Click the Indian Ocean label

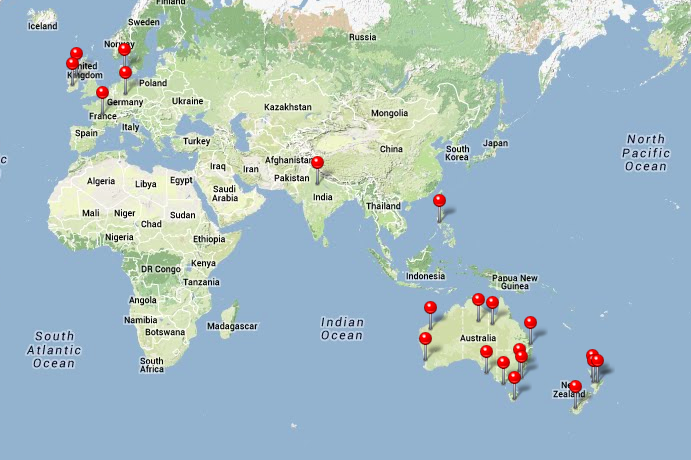[341, 329]
